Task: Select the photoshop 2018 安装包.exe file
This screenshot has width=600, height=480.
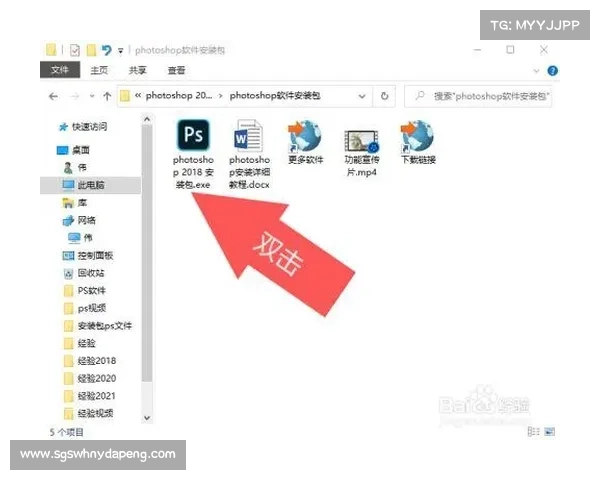Action: coord(193,155)
